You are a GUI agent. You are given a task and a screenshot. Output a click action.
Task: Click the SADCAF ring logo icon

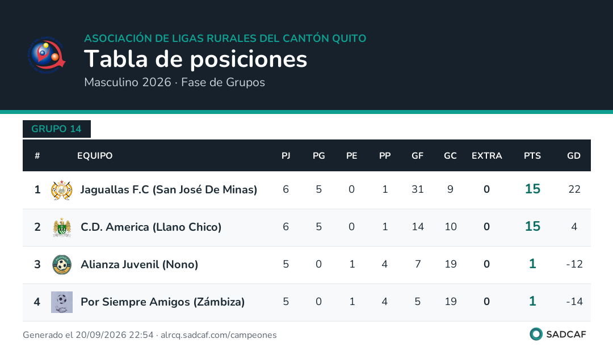[536, 335]
